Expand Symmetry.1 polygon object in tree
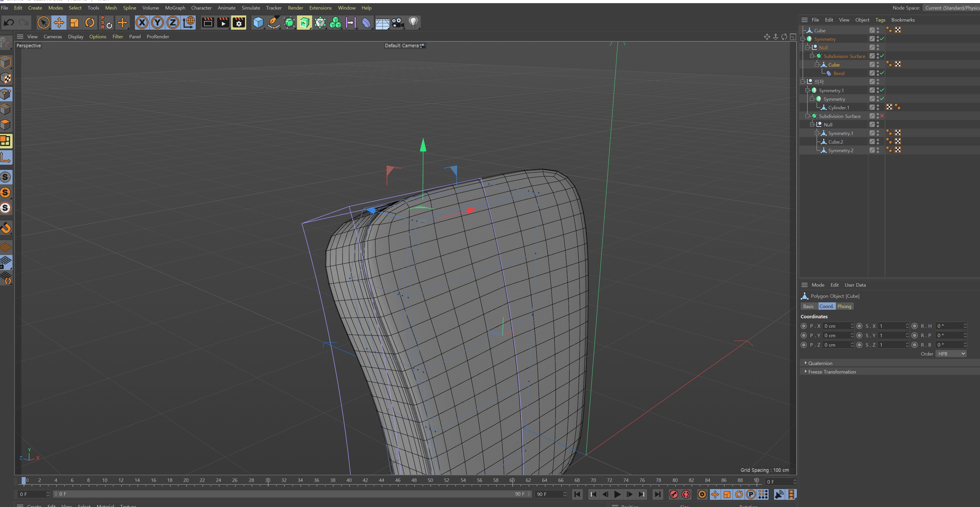980x507 pixels. coord(817,133)
